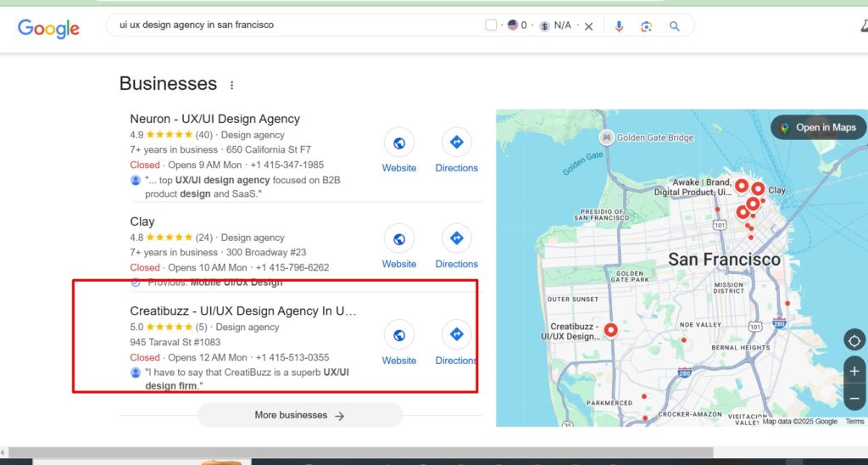This screenshot has height=465, width=868.
Task: Open the Businesses three-dot options menu
Action: click(x=232, y=85)
